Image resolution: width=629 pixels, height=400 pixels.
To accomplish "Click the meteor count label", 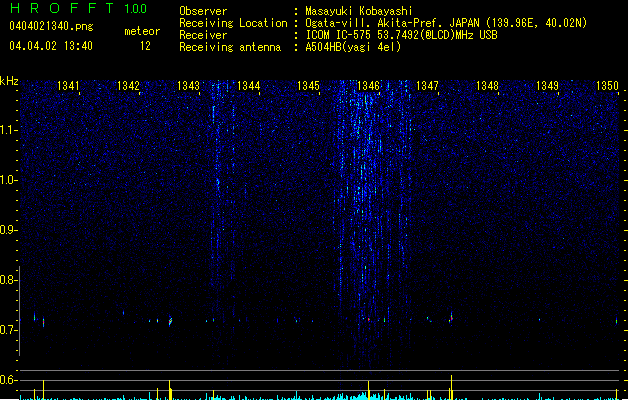I will click(142, 31).
